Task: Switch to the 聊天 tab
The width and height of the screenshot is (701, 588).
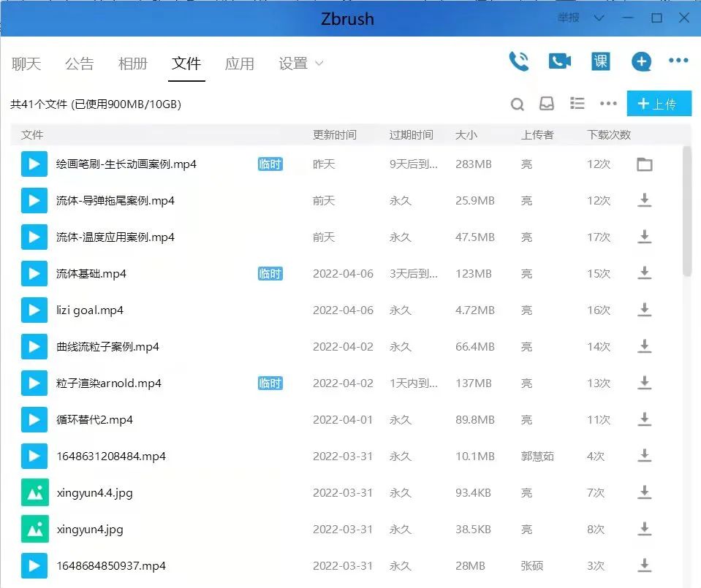Action: point(26,64)
